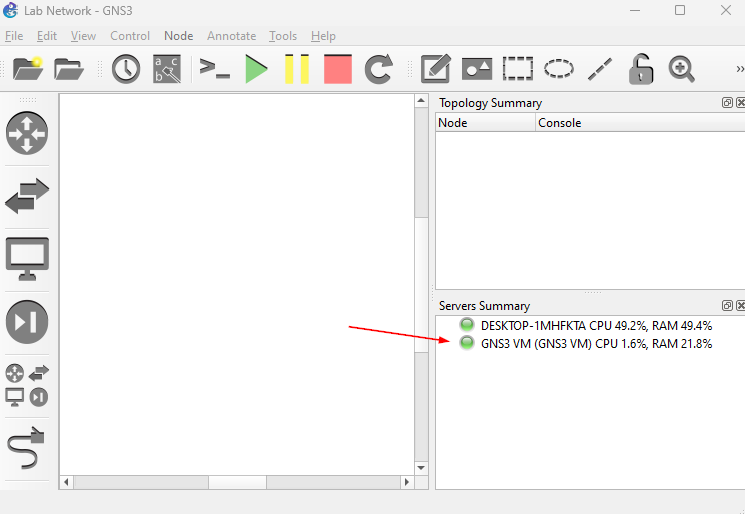
Task: Reload all nodes icon
Action: (379, 69)
